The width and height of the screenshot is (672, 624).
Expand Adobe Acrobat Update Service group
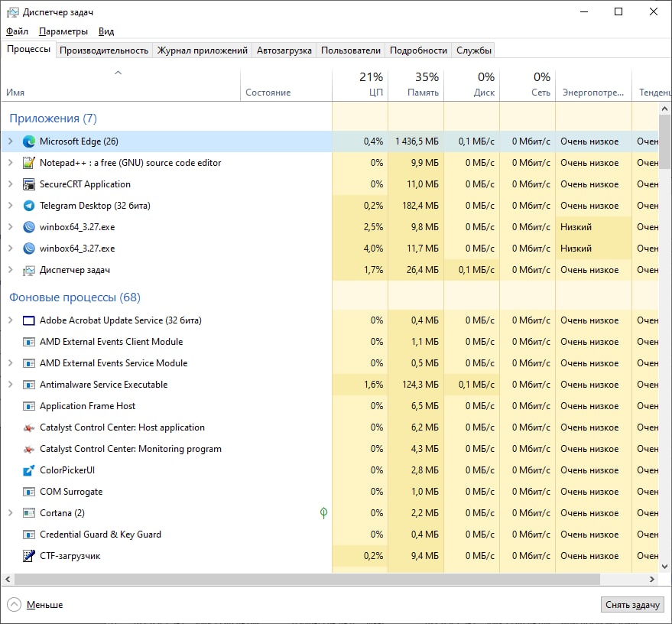click(11, 320)
